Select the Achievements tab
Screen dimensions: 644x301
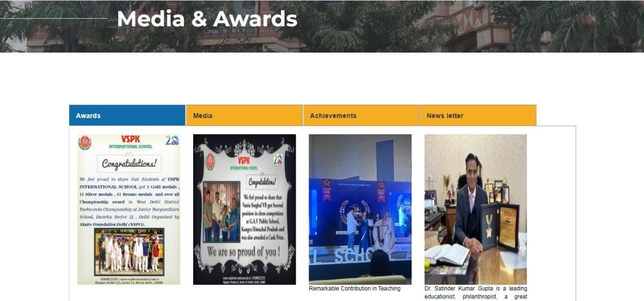(361, 115)
